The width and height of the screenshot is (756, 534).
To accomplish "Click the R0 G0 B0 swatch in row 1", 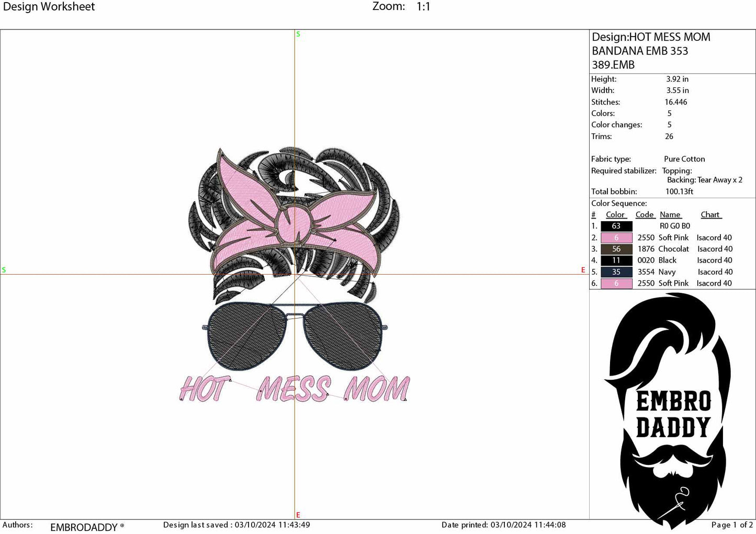I will point(616,226).
